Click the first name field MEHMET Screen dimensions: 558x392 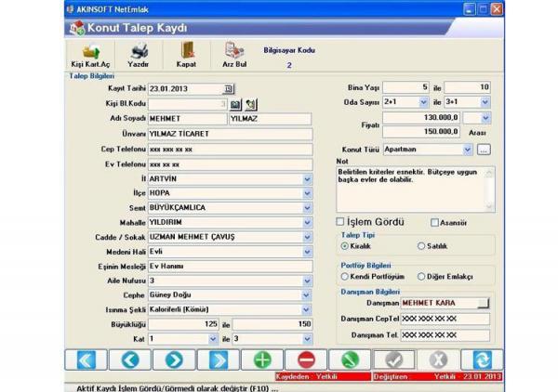point(188,119)
